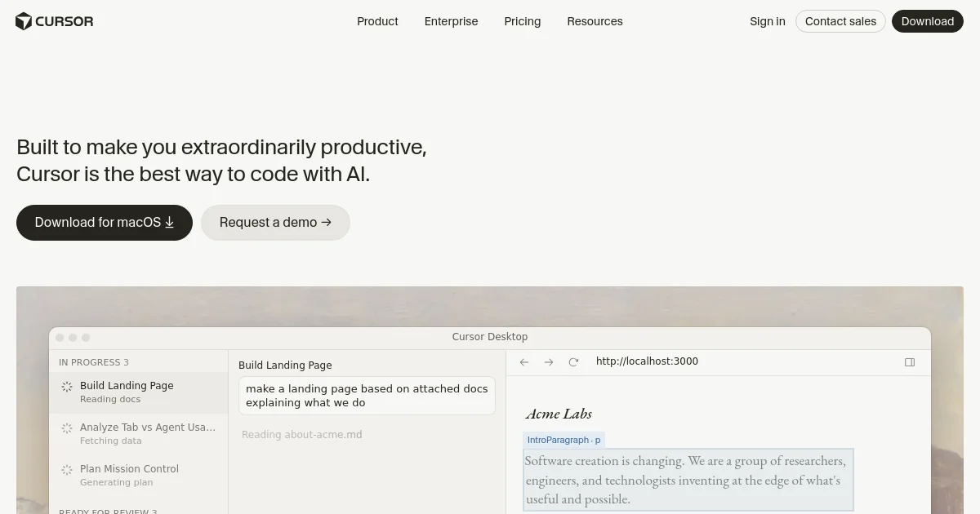Click the header Download button

pos(928,21)
